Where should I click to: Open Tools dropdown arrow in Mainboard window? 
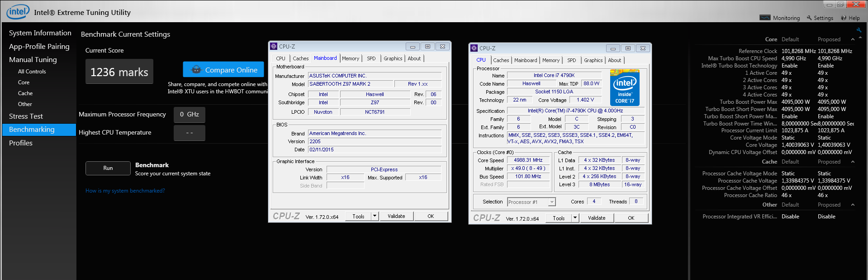point(375,216)
